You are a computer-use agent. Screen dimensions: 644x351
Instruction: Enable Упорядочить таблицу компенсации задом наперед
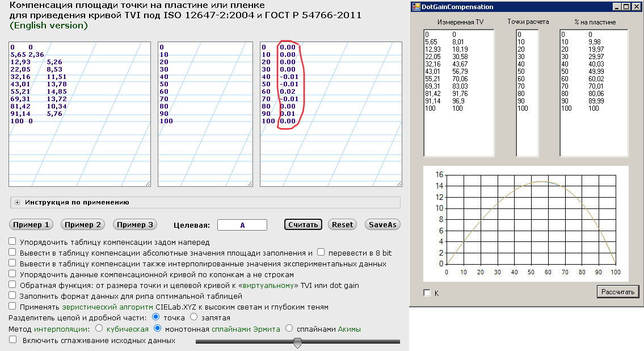click(x=12, y=241)
